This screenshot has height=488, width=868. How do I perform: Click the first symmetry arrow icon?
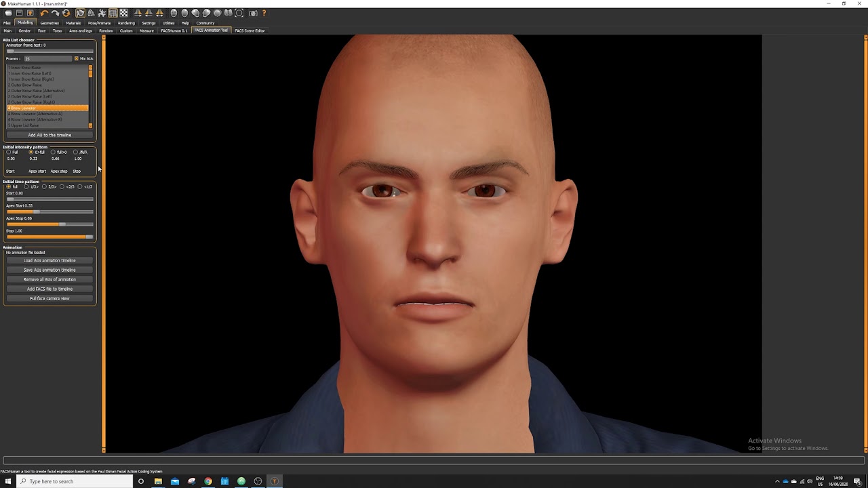pos(138,13)
